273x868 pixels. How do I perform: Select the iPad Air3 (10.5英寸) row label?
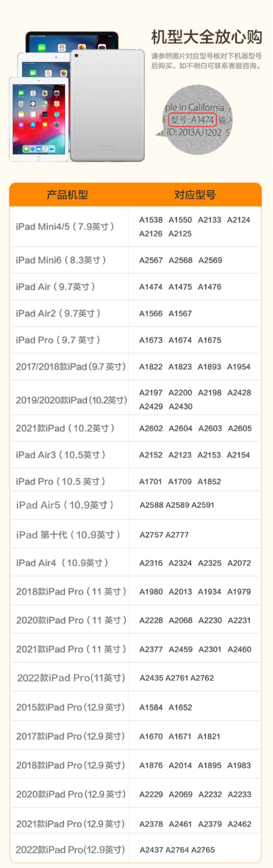tap(61, 455)
